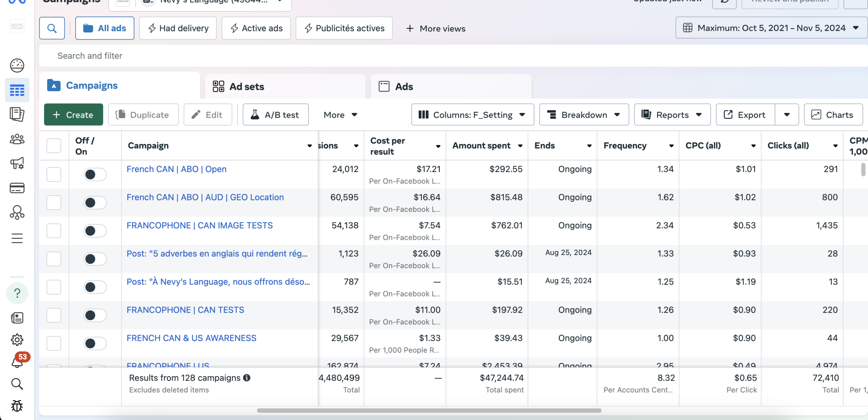This screenshot has width=868, height=420.
Task: Toggle the FRANCOPHONE | CAN IMAGE TESTS switch
Action: click(x=95, y=231)
